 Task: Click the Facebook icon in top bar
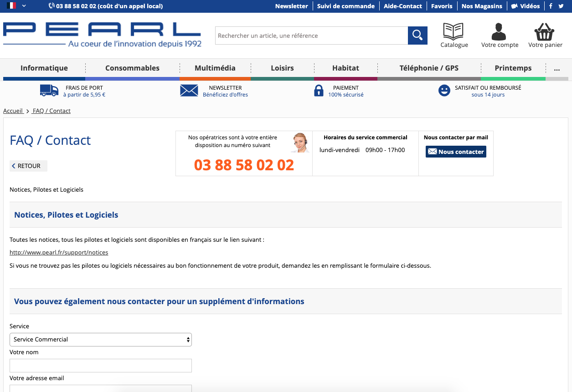click(x=550, y=6)
